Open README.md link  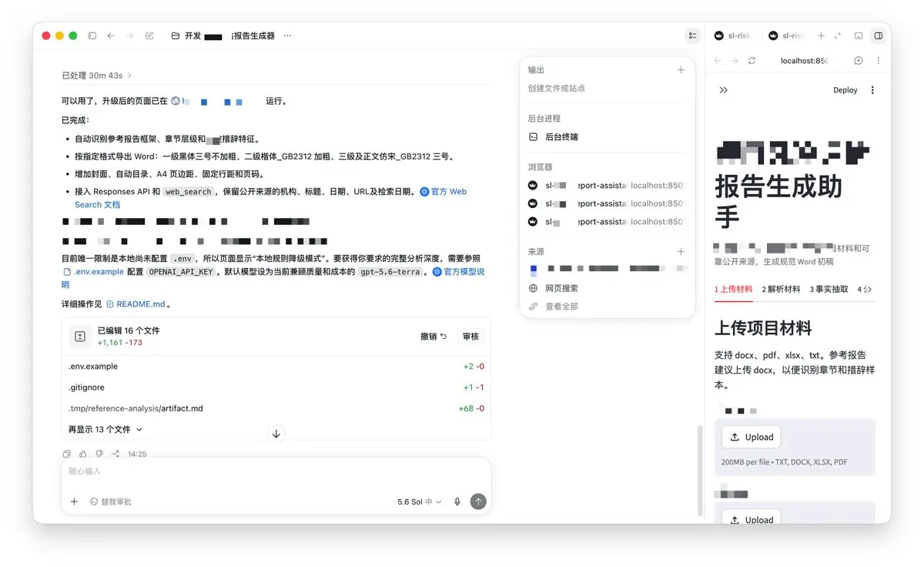pyautogui.click(x=136, y=304)
